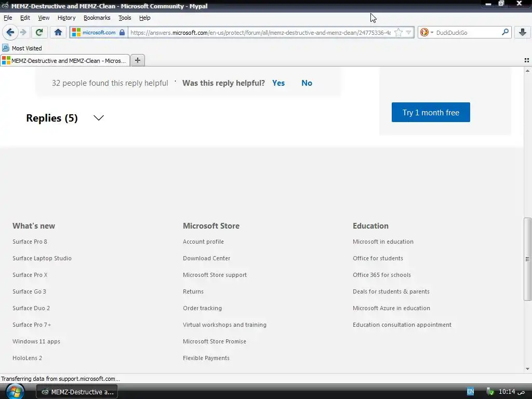Open the View menu

pos(44,18)
